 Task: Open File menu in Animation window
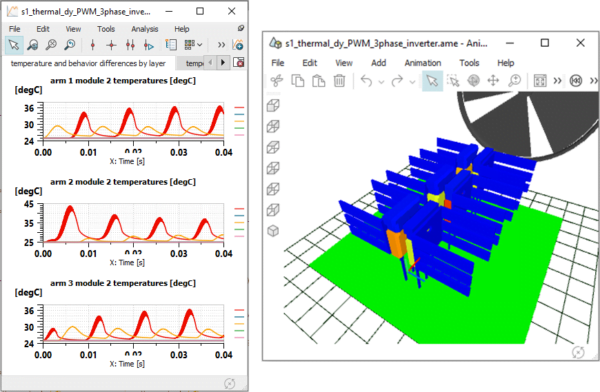[x=278, y=63]
